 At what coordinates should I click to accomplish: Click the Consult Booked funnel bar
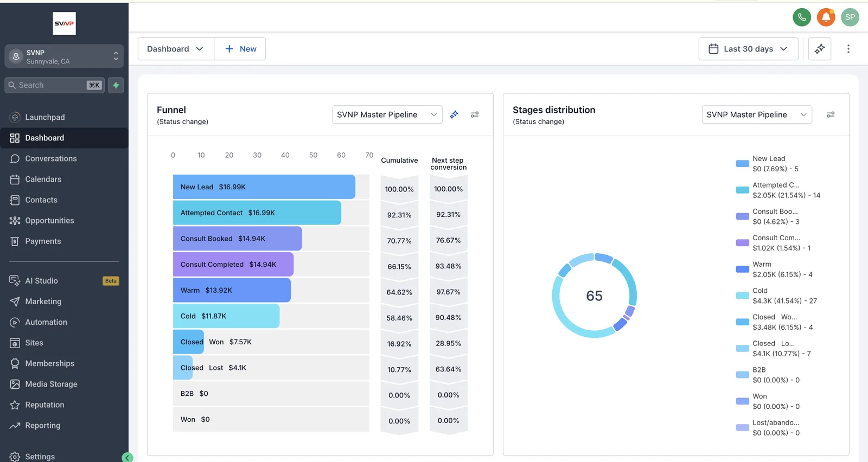pyautogui.click(x=238, y=239)
